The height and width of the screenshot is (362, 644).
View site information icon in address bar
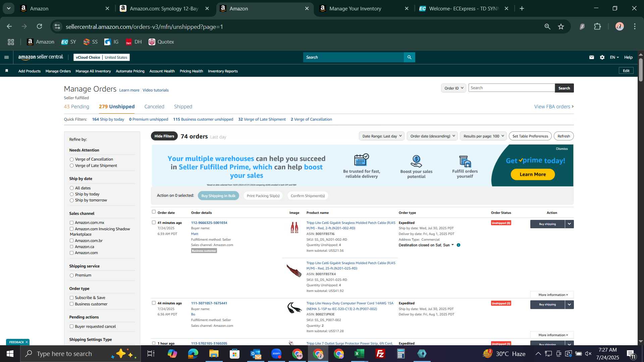[x=57, y=26]
